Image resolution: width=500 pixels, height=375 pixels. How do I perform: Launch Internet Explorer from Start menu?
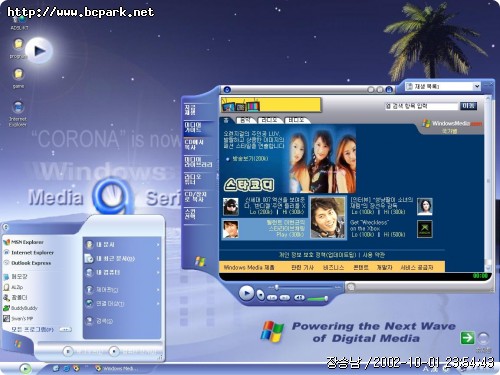pos(29,253)
